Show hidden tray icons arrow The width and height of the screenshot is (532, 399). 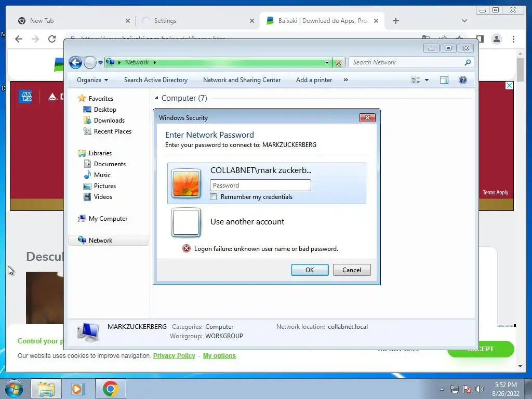(x=442, y=390)
